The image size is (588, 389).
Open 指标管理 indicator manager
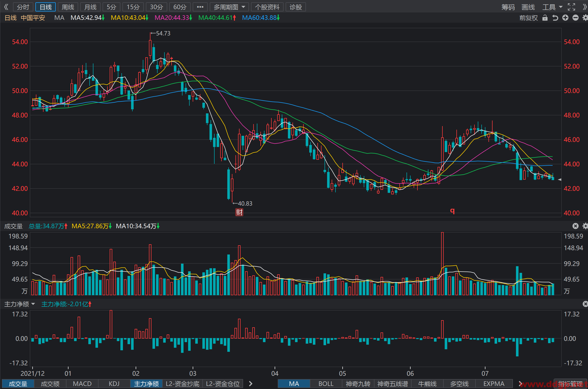point(570,384)
